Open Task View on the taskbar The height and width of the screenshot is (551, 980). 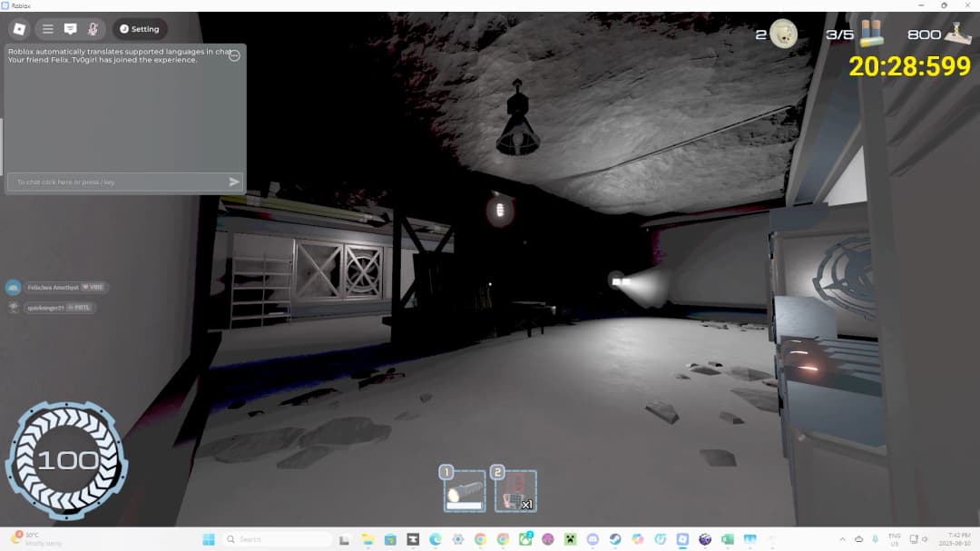(345, 539)
